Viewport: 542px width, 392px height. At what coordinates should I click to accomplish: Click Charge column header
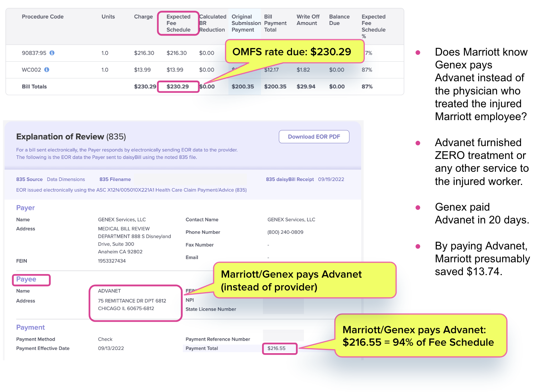click(x=143, y=17)
